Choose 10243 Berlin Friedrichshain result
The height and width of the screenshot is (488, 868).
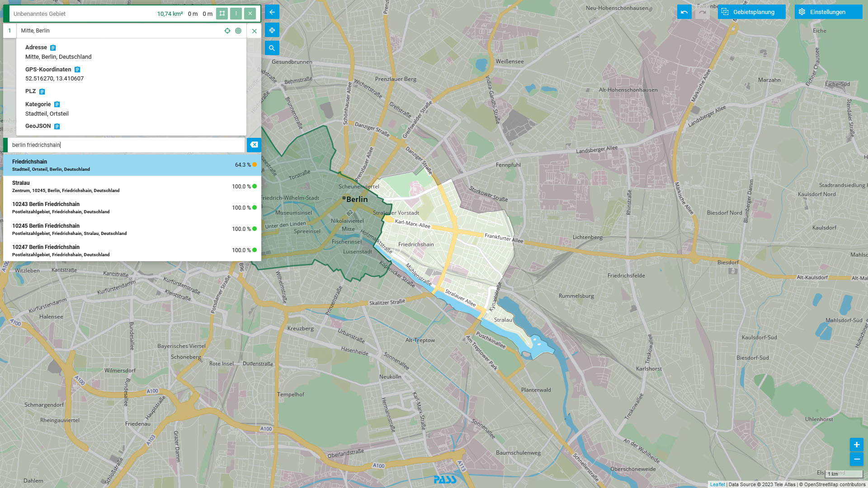click(x=132, y=208)
